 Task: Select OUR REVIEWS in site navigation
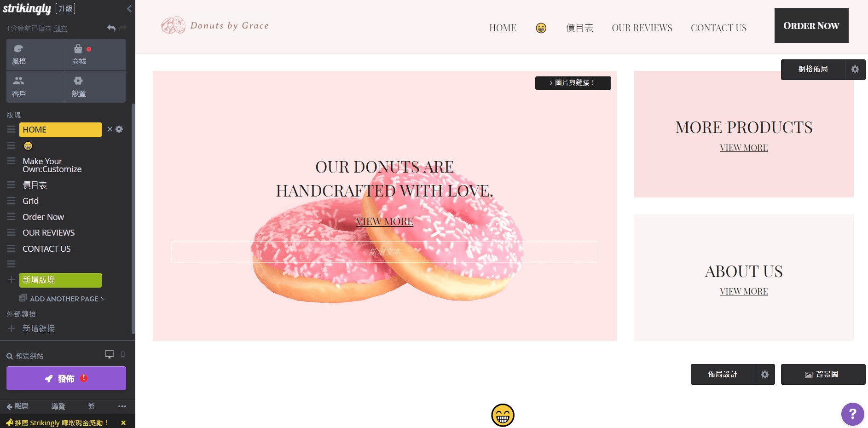point(642,28)
